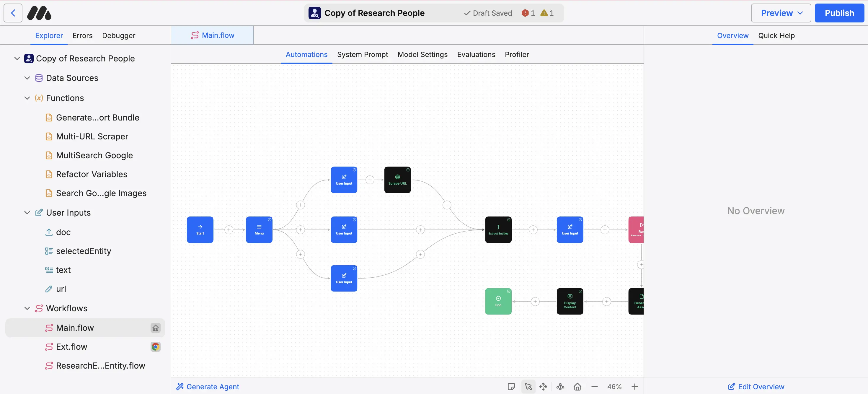Click the Publish button
Image resolution: width=868 pixels, height=394 pixels.
pyautogui.click(x=839, y=13)
